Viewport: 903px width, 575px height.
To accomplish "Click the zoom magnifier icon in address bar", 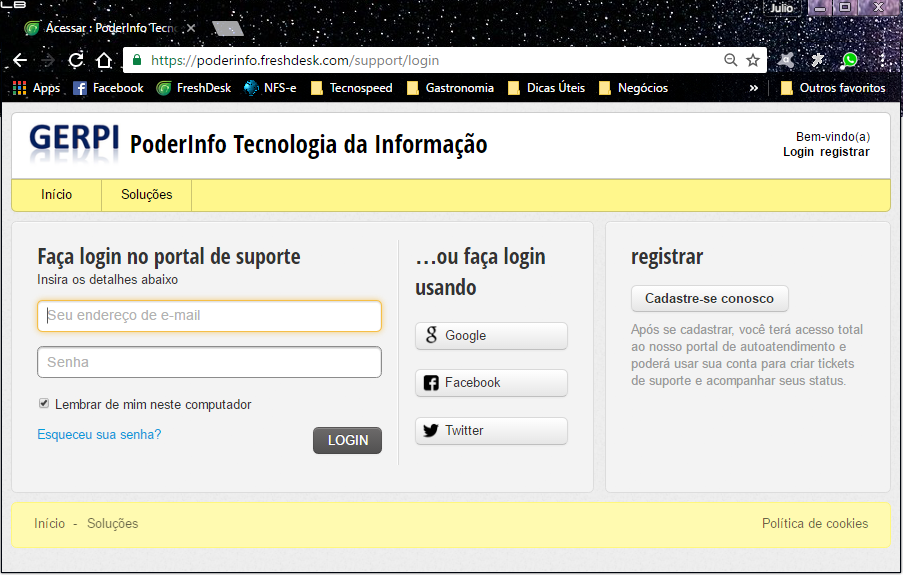I will coord(730,60).
